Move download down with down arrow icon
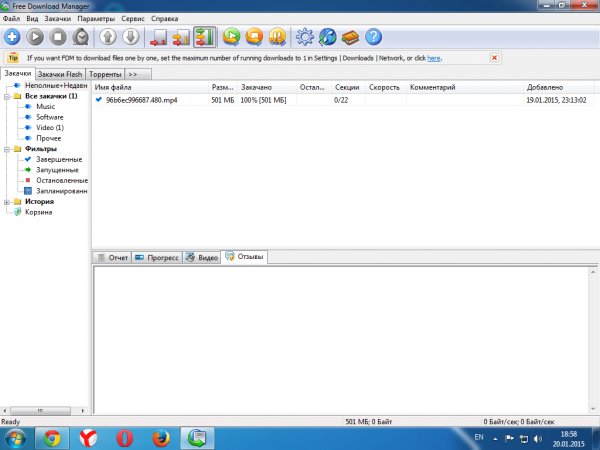This screenshot has width=600, height=450. point(131,37)
